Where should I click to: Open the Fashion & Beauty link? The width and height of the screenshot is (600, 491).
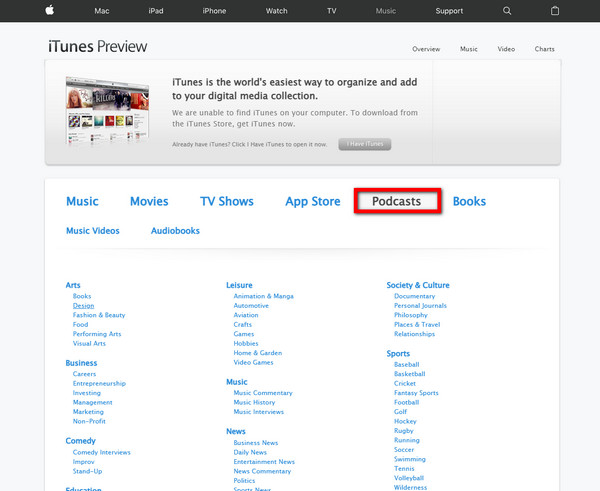99,315
